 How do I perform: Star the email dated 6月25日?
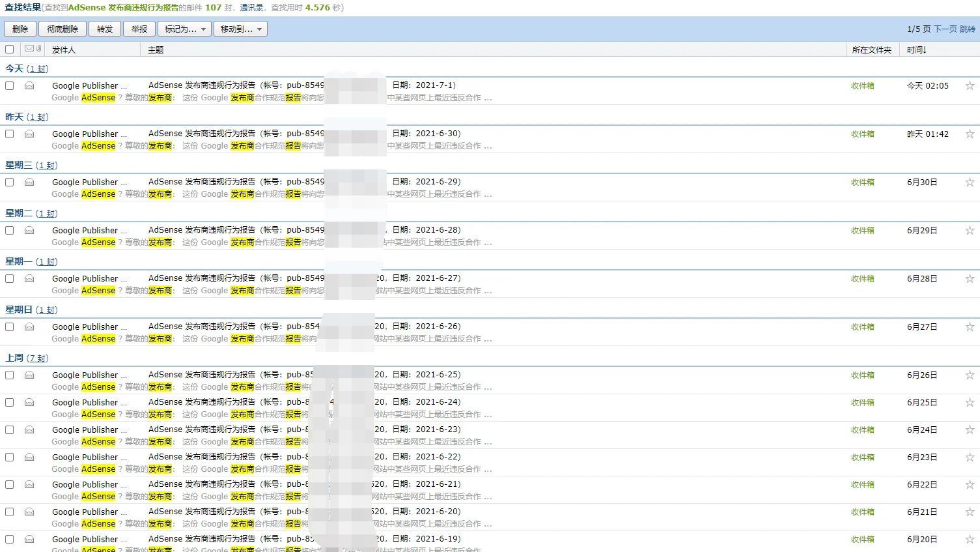click(970, 402)
